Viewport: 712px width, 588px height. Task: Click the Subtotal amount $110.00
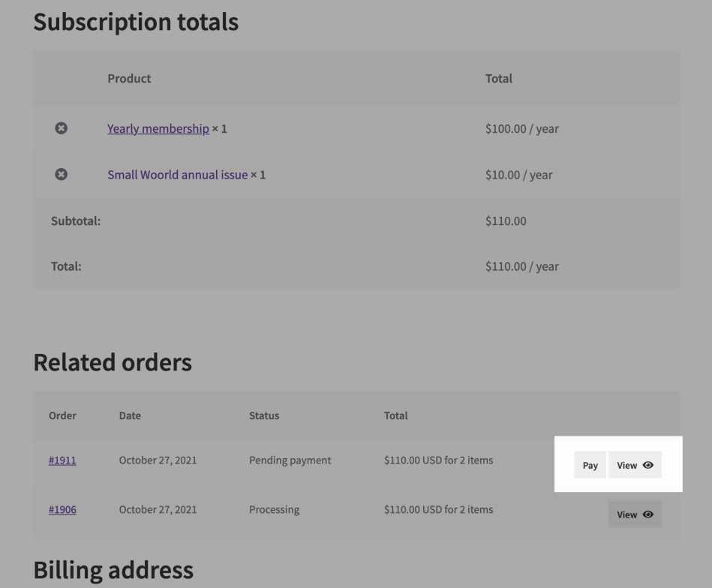(506, 221)
